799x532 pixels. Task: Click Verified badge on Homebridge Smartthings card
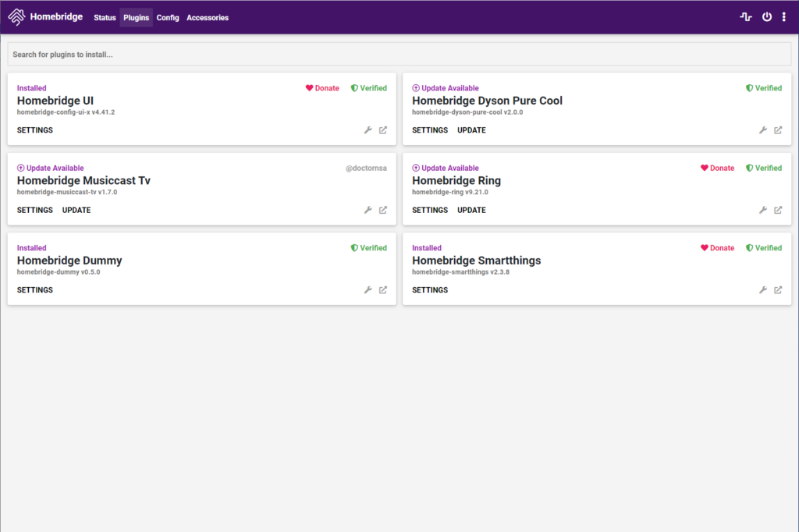pyautogui.click(x=763, y=248)
